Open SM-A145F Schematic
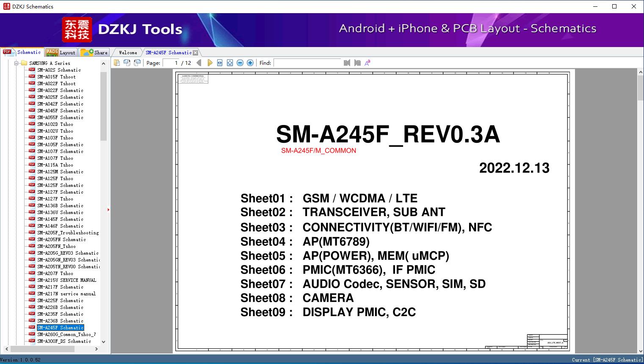This screenshot has height=364, width=644. coord(60,219)
